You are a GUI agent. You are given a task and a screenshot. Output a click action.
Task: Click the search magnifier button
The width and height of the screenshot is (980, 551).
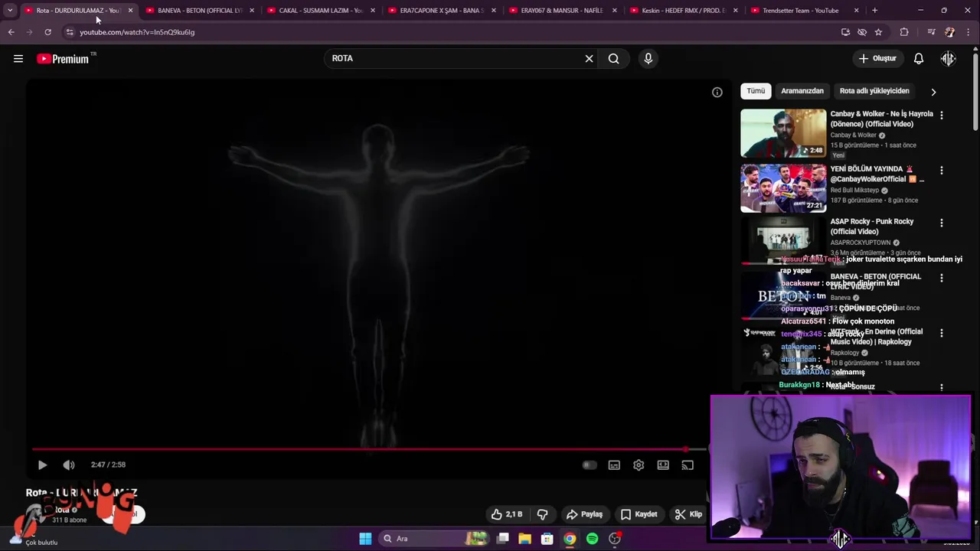613,58
